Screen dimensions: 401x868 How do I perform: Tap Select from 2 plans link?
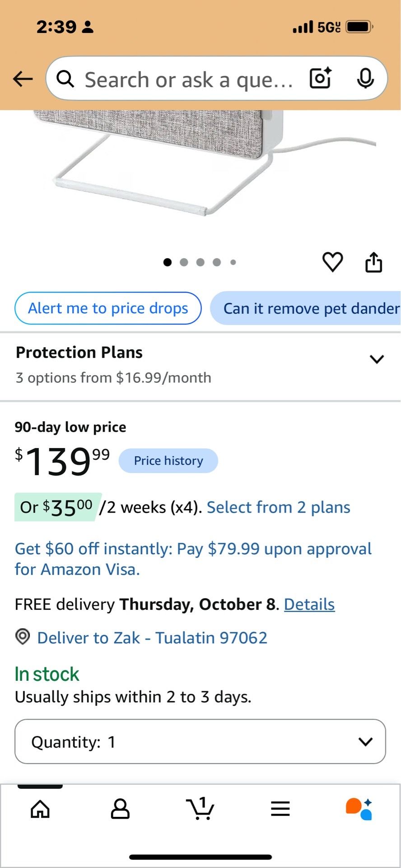(279, 507)
